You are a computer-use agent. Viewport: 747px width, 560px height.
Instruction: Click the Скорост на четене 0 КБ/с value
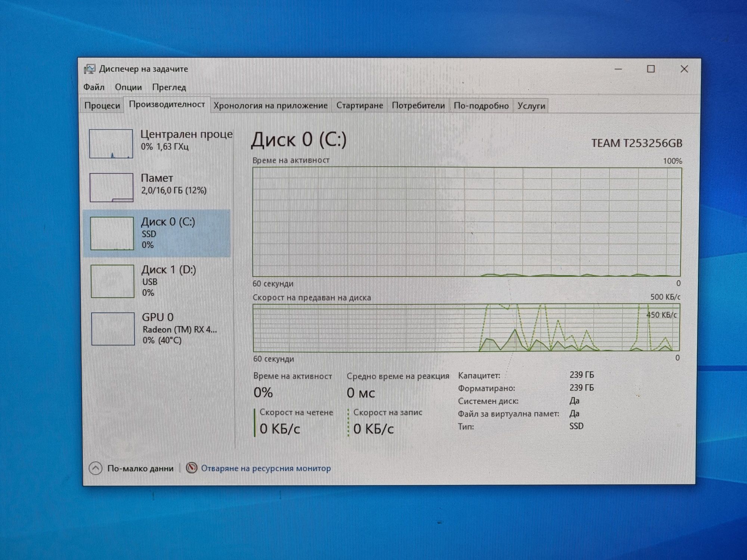280,429
